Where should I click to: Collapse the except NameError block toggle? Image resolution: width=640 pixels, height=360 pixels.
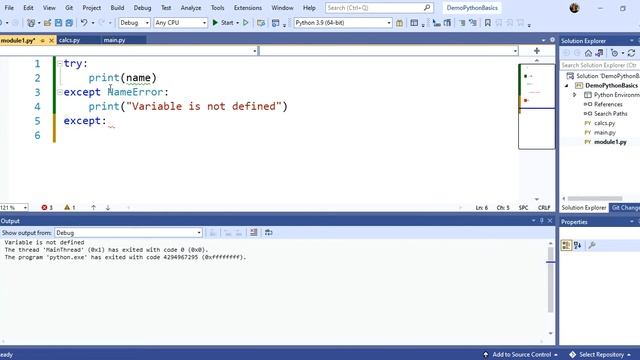60,92
